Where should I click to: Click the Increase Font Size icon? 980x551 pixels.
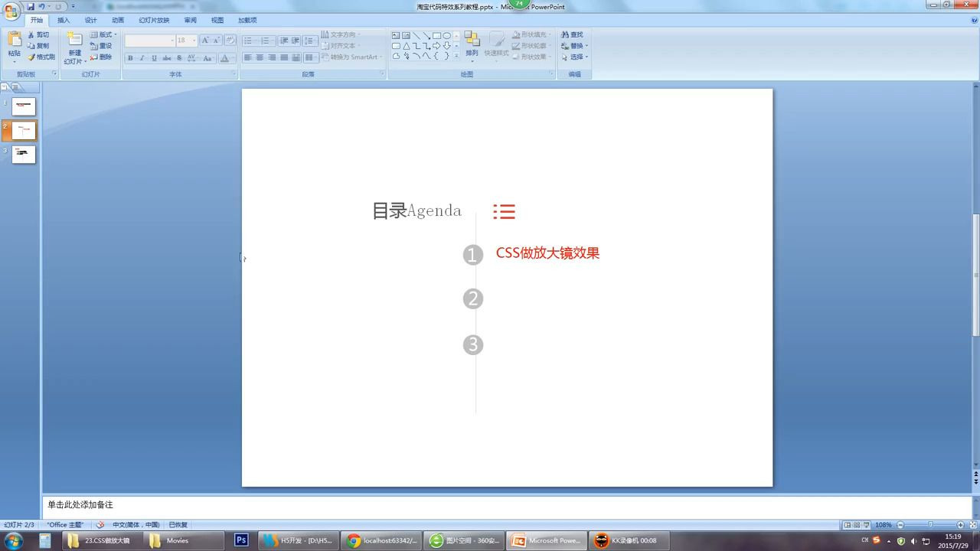(205, 40)
